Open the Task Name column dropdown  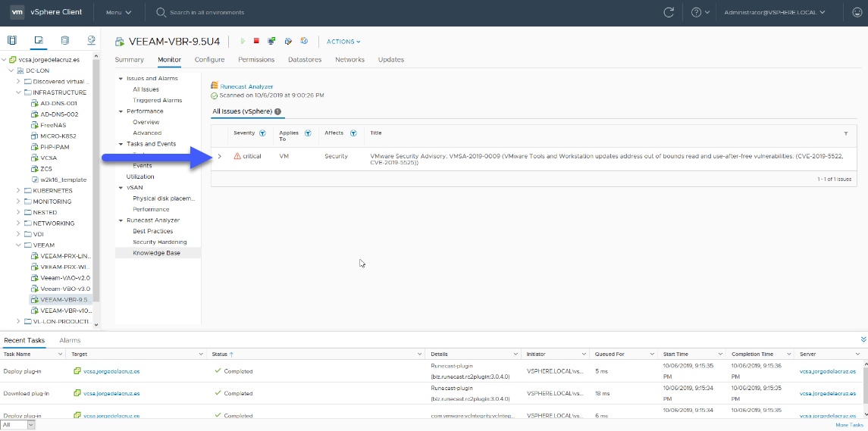[x=61, y=354]
